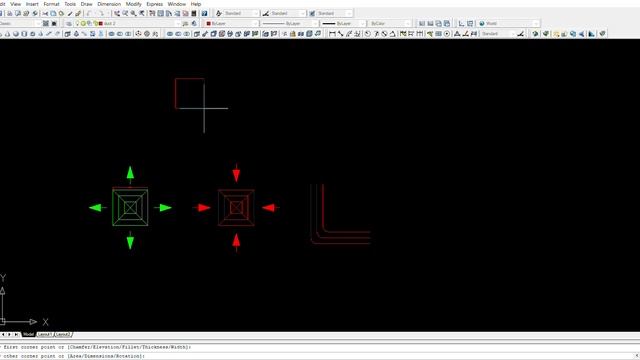Click the Properties palette icon
This screenshot has height=360, width=640.
pos(152,13)
